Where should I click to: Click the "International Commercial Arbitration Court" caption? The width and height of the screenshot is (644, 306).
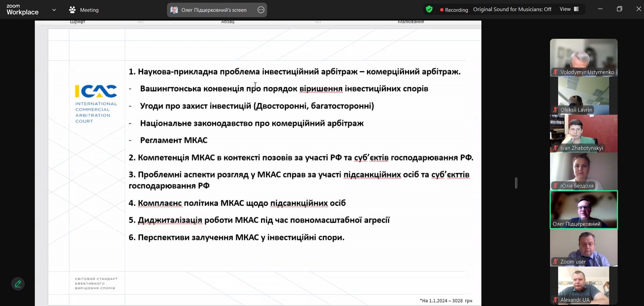tap(96, 112)
